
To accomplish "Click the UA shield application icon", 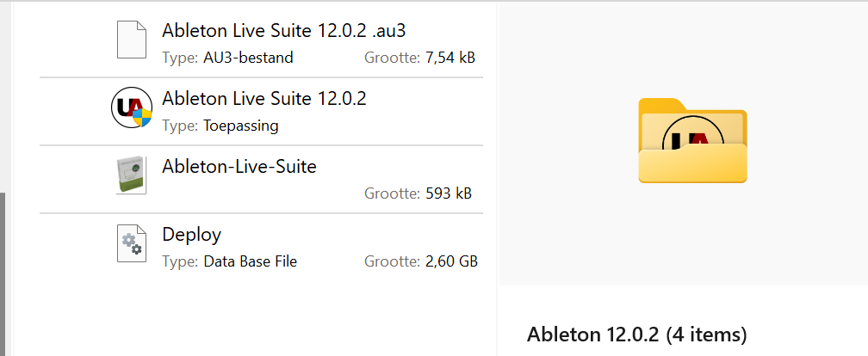I will 131,107.
